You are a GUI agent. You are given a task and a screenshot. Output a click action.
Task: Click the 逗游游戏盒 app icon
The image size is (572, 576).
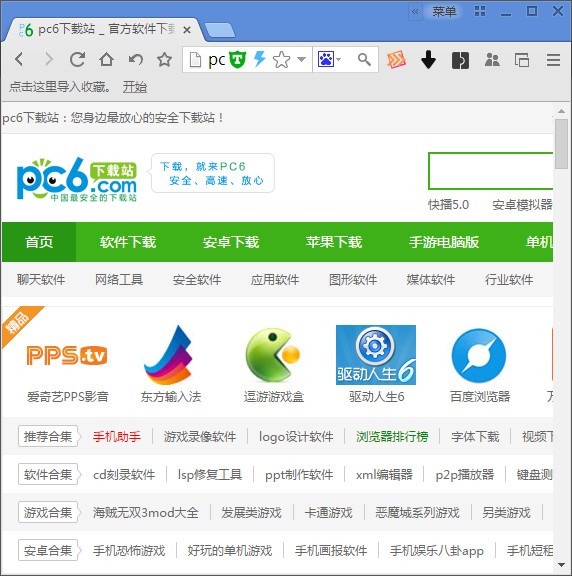click(x=273, y=355)
